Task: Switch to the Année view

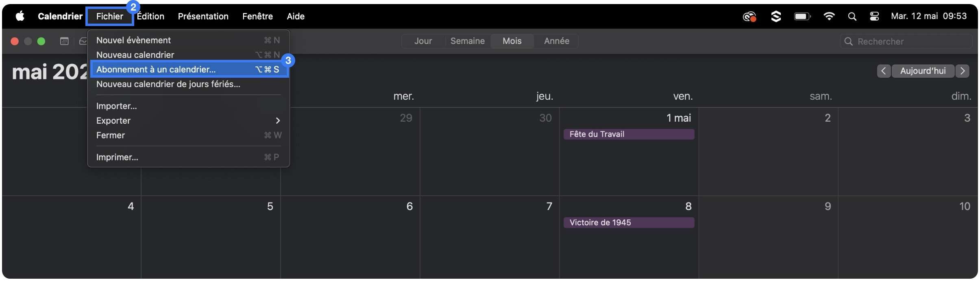Action: 557,41
